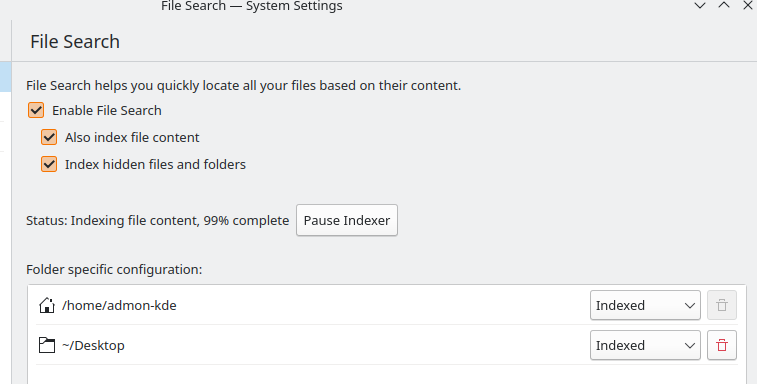Click the highlighted sidebar item at left edge
Viewport: 757px width, 384px height.
tap(5, 77)
